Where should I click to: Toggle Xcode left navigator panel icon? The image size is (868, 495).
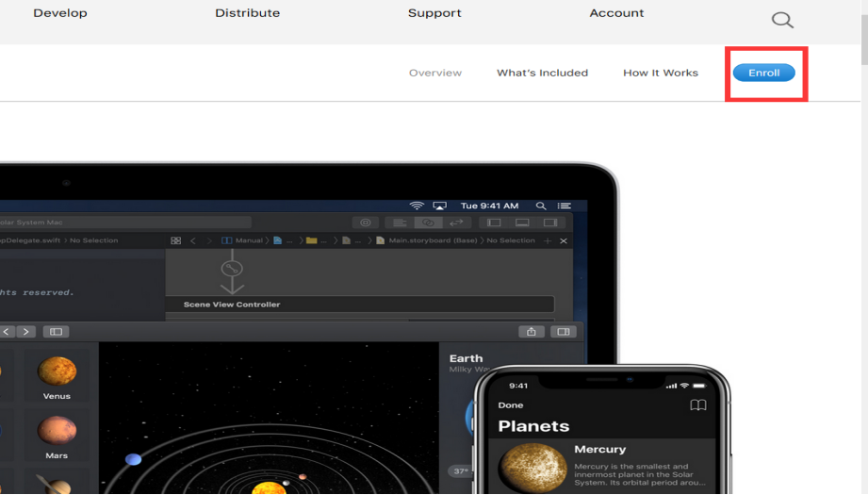pos(494,223)
